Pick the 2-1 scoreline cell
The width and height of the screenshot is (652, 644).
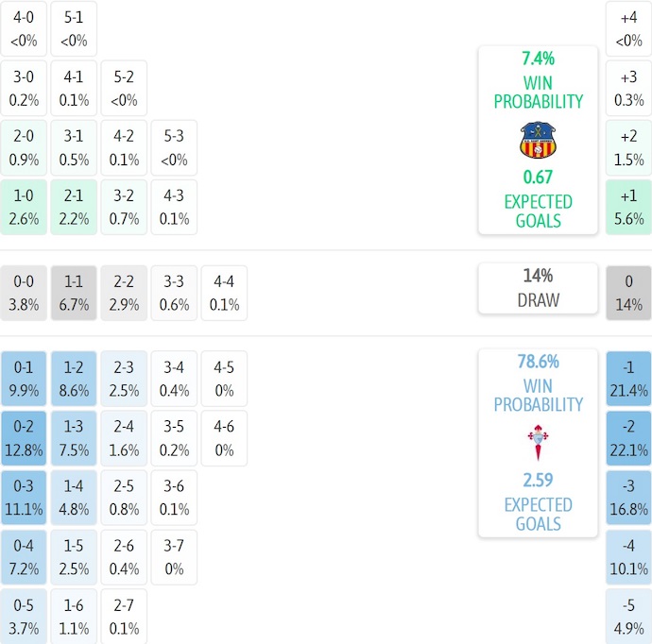(74, 207)
